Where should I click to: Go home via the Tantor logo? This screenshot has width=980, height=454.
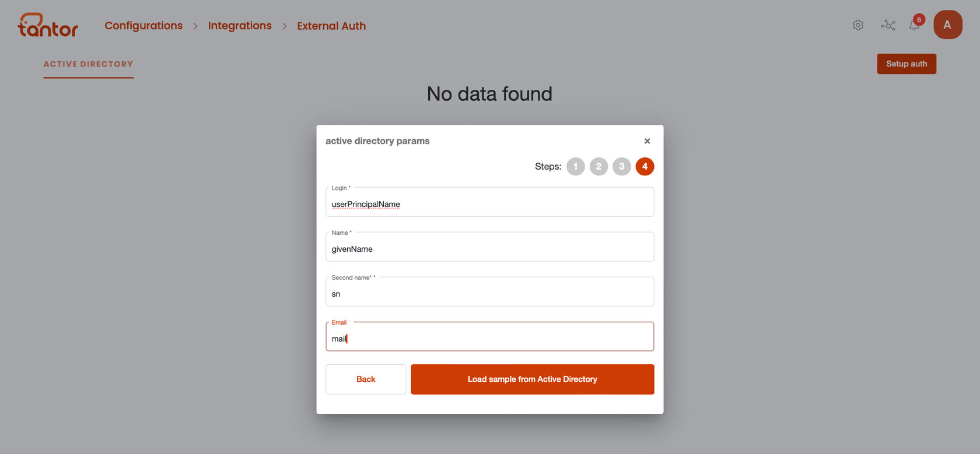[47, 25]
